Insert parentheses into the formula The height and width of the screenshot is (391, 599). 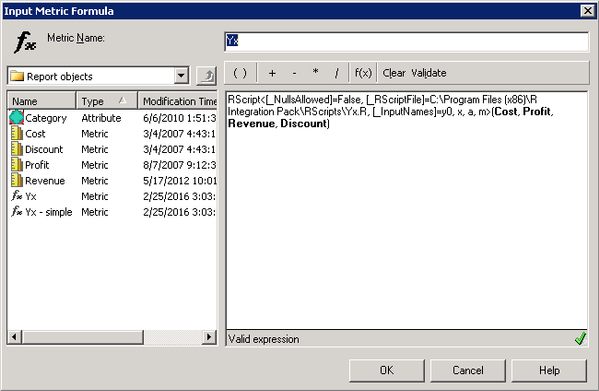point(240,73)
